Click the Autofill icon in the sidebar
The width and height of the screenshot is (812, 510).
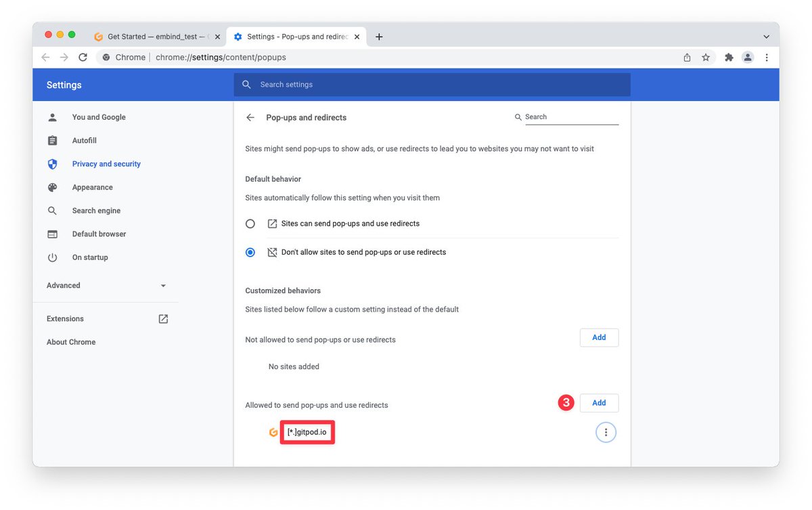53,140
